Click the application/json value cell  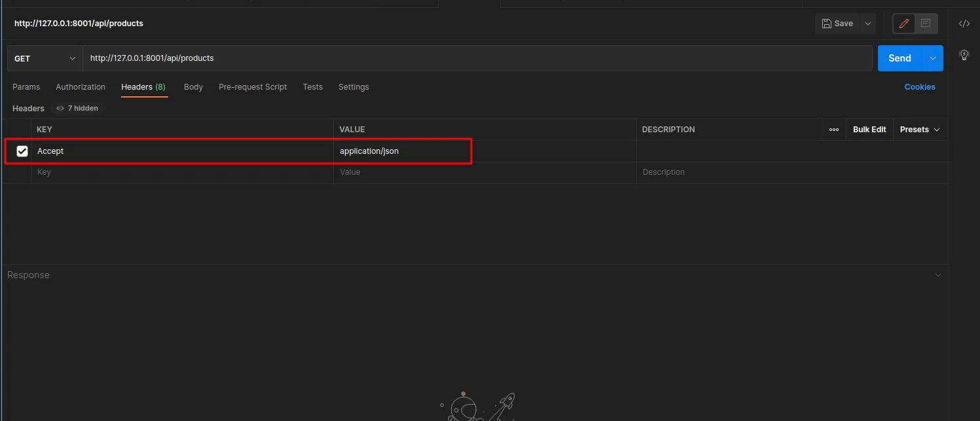point(485,151)
